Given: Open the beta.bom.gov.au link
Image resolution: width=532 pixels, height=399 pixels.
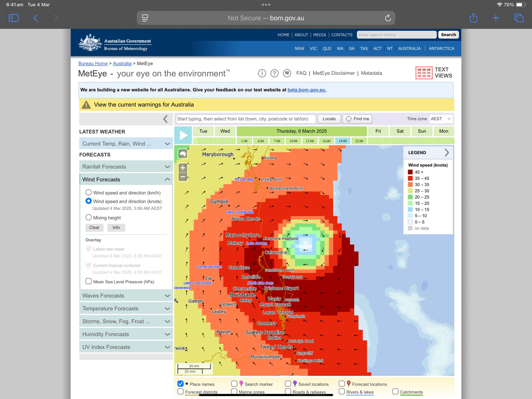Looking at the screenshot, I should tap(307, 90).
